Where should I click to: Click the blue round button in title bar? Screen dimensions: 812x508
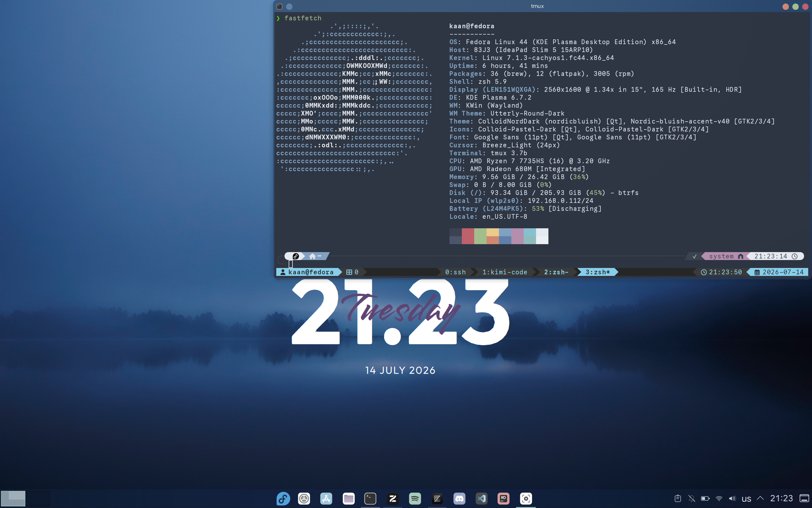coord(289,6)
